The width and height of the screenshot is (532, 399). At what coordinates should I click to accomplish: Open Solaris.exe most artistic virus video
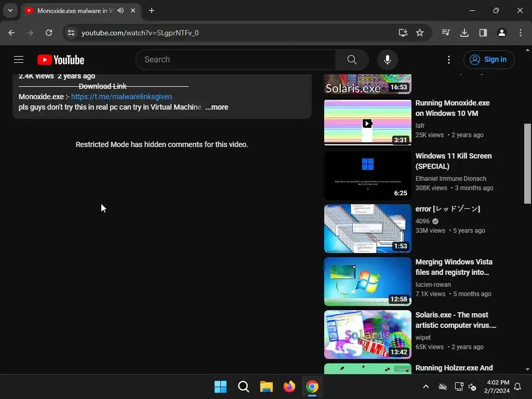(456, 320)
